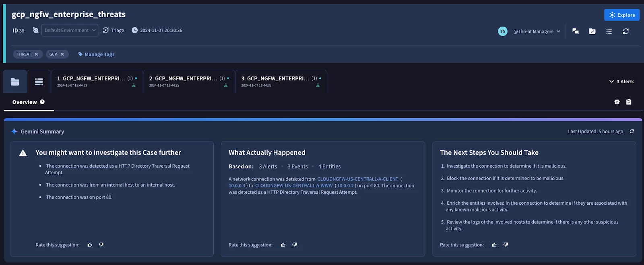Click the Triage stage label
Screen dimensions: 644x265
click(118, 30)
